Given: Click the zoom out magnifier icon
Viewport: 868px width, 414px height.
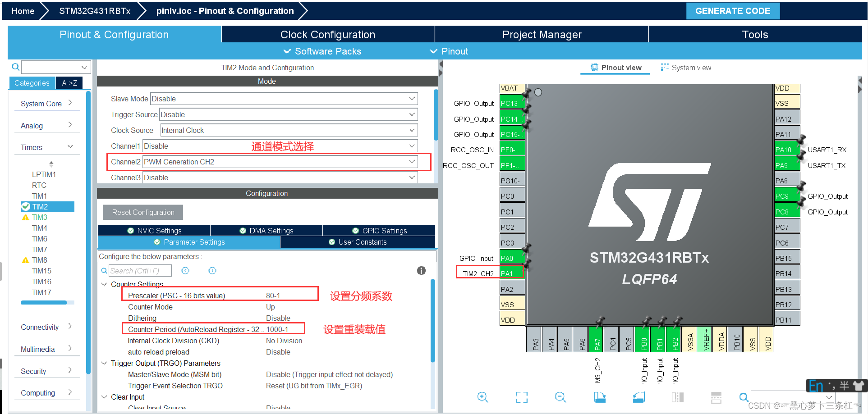Looking at the screenshot, I should coord(560,397).
